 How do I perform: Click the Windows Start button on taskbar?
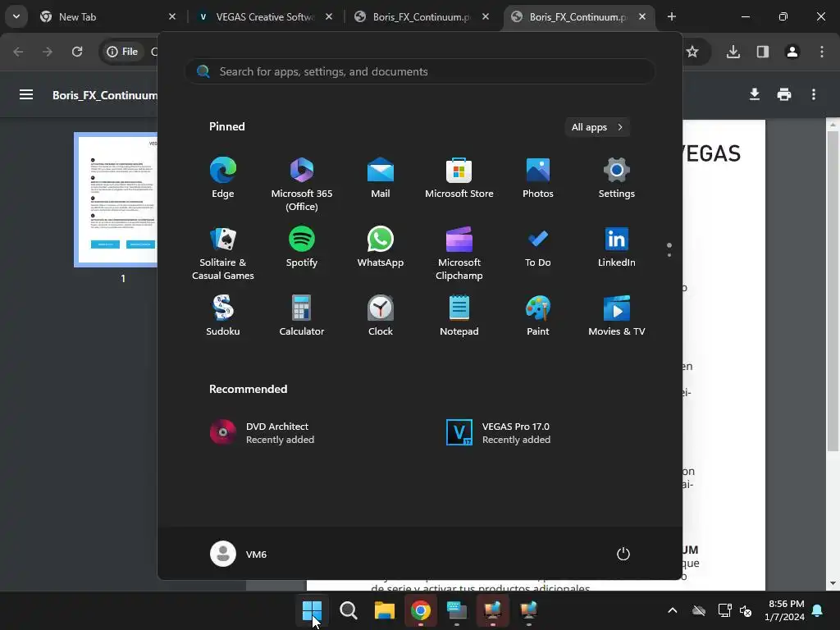(312, 609)
